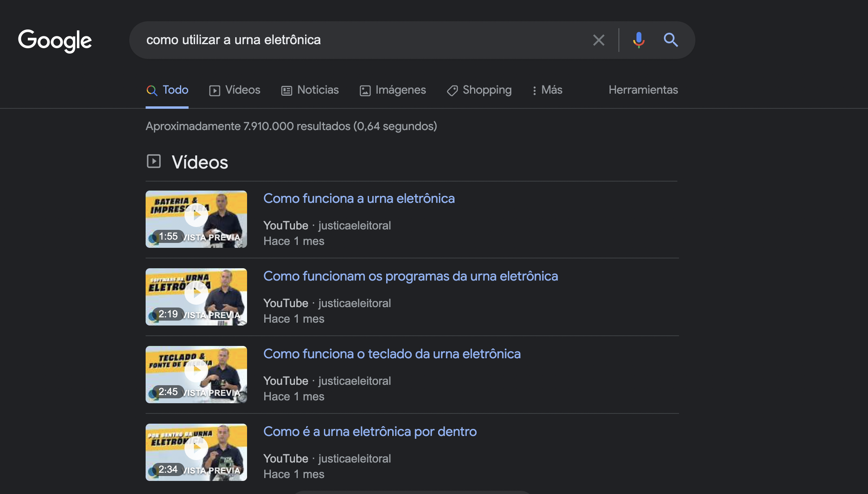Viewport: 868px width, 494px height.
Task: Open 'Como é a urna eletrônica por dentro'
Action: point(370,432)
